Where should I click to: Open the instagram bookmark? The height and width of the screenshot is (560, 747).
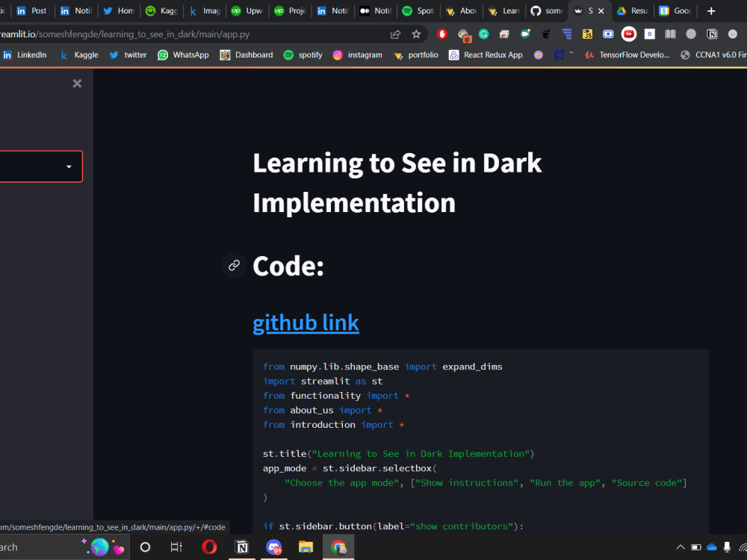pyautogui.click(x=357, y=55)
